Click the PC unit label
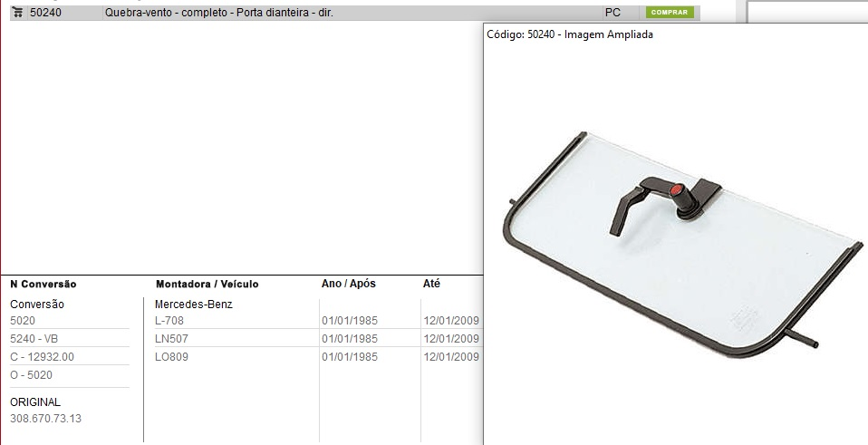The height and width of the screenshot is (445, 868). click(612, 13)
